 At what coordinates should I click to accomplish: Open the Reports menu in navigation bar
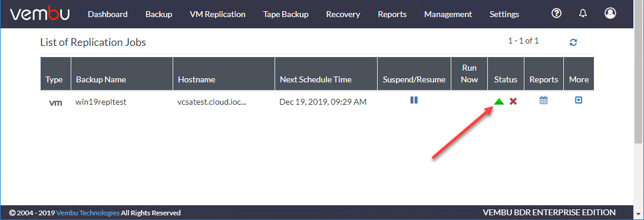pos(392,14)
